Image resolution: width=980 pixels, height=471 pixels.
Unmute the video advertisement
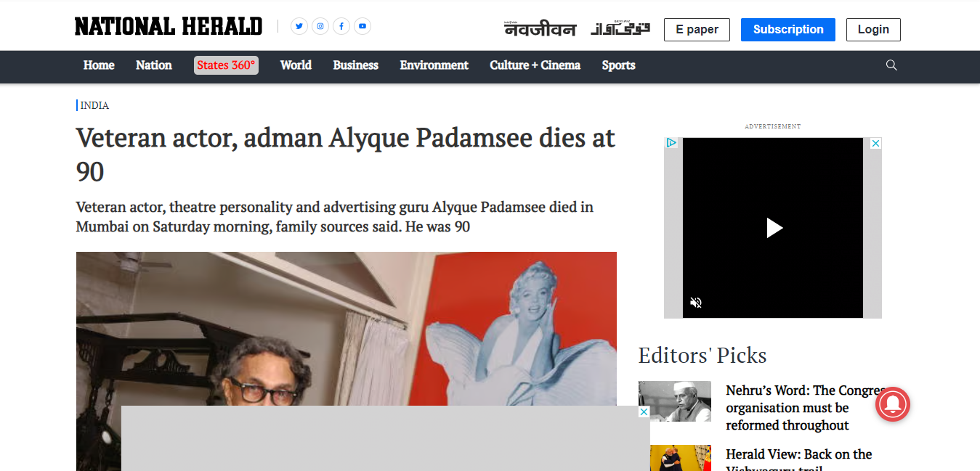click(696, 303)
